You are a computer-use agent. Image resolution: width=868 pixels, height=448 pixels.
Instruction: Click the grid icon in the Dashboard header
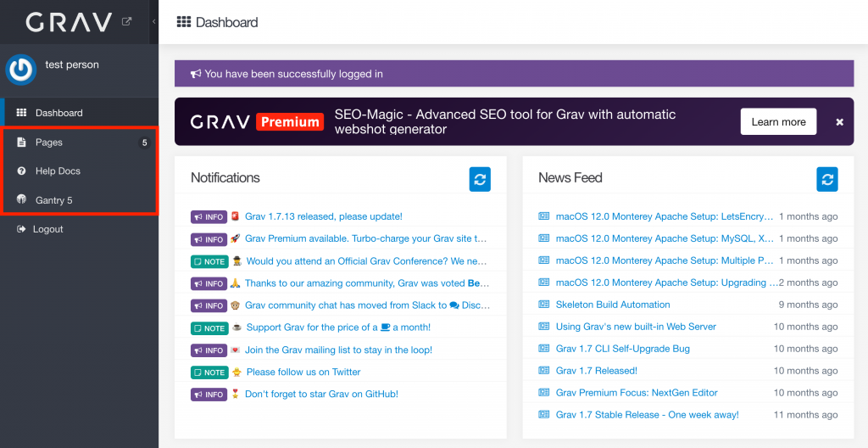(184, 21)
